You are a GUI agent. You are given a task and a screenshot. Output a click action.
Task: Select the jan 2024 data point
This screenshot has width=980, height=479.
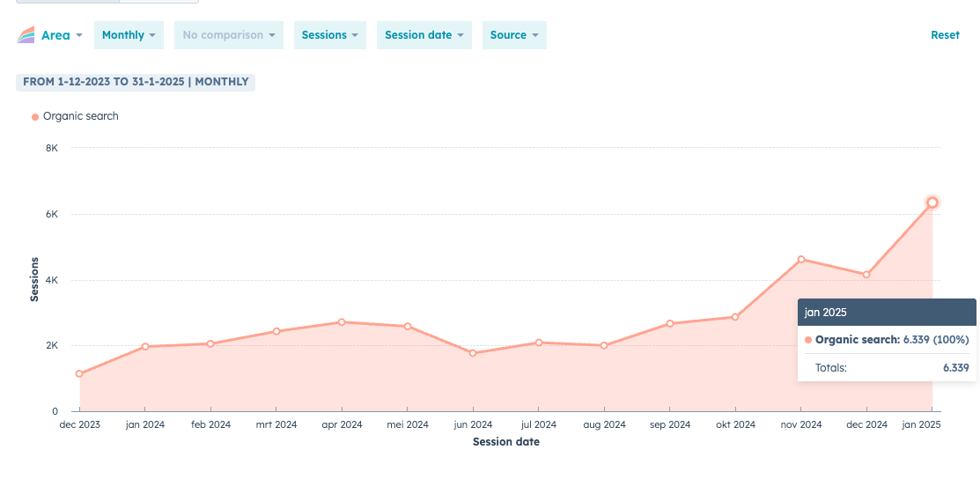pyautogui.click(x=145, y=346)
